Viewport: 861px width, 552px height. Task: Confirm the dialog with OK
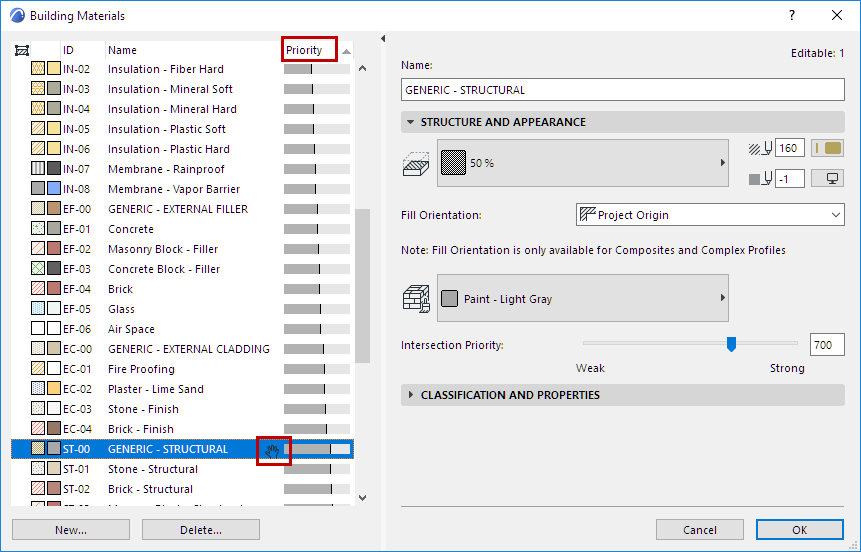click(800, 530)
